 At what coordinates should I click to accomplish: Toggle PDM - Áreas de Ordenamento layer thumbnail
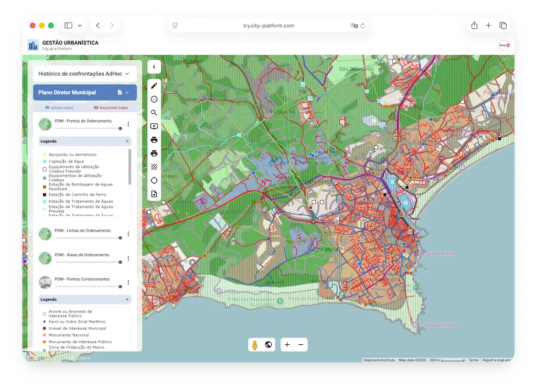[x=45, y=258]
